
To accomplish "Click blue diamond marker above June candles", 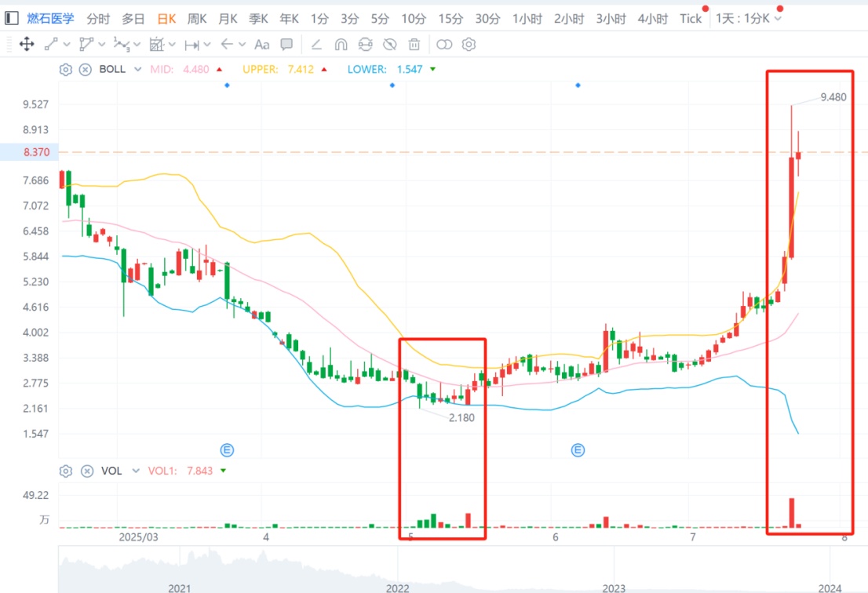I will point(578,85).
